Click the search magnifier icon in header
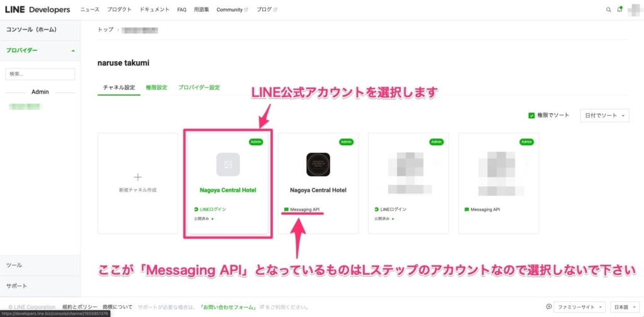This screenshot has height=317, width=644. (608, 9)
